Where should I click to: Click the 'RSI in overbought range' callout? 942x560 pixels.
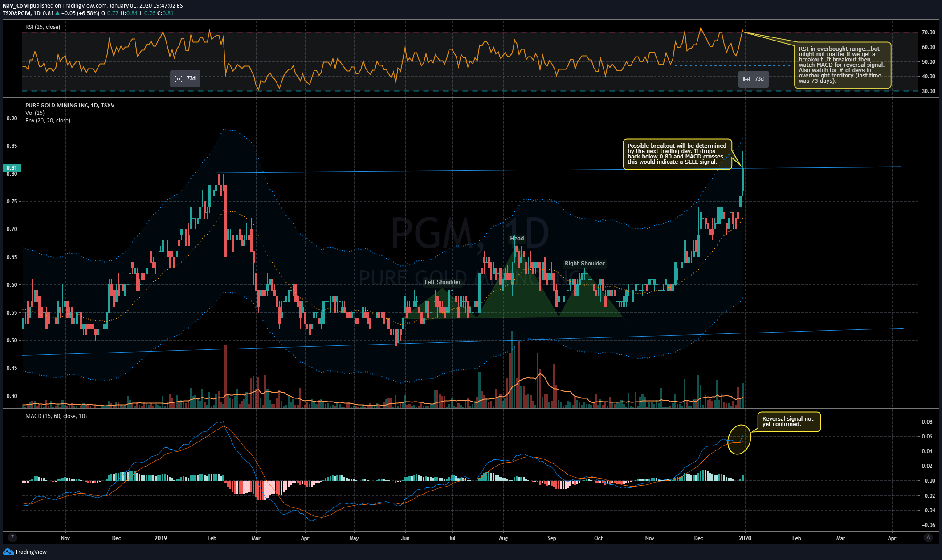pos(842,65)
